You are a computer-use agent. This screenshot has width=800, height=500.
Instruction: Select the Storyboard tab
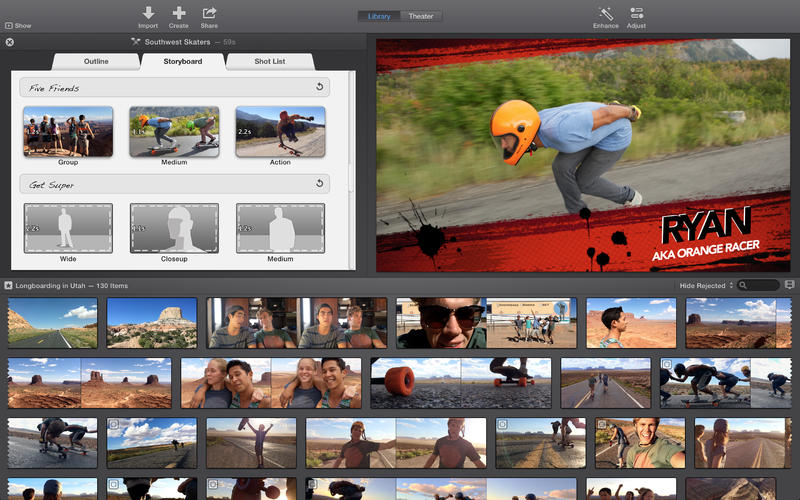pos(182,61)
